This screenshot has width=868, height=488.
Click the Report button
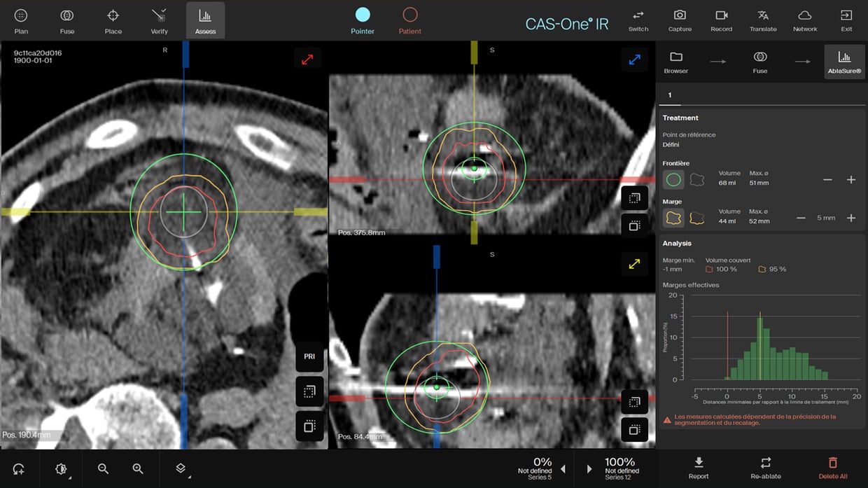[x=699, y=468]
